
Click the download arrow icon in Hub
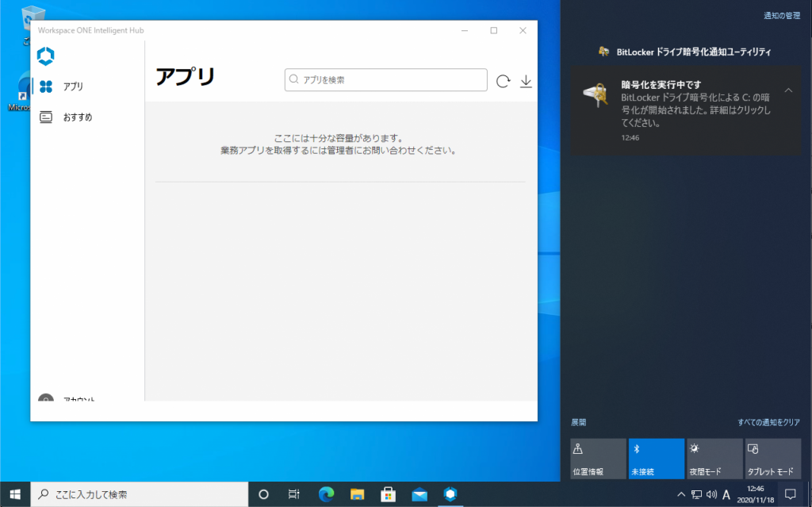[526, 80]
